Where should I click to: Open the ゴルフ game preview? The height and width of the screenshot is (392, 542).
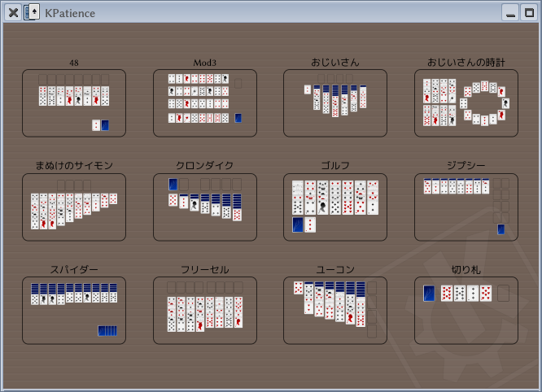[x=335, y=207]
